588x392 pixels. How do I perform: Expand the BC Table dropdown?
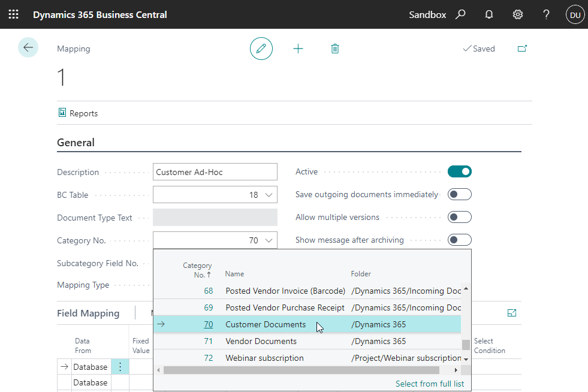269,195
